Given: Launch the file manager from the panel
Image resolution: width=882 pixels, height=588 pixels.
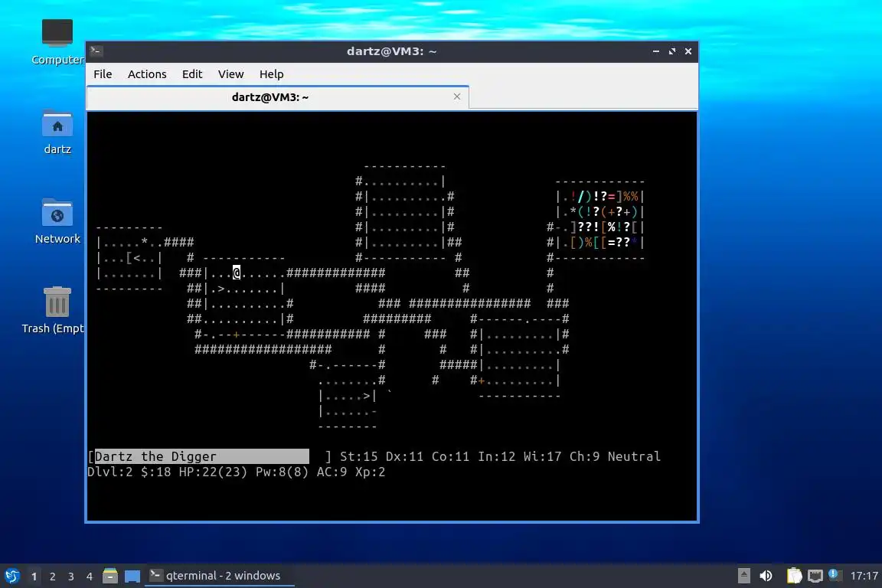Looking at the screenshot, I should 110,576.
